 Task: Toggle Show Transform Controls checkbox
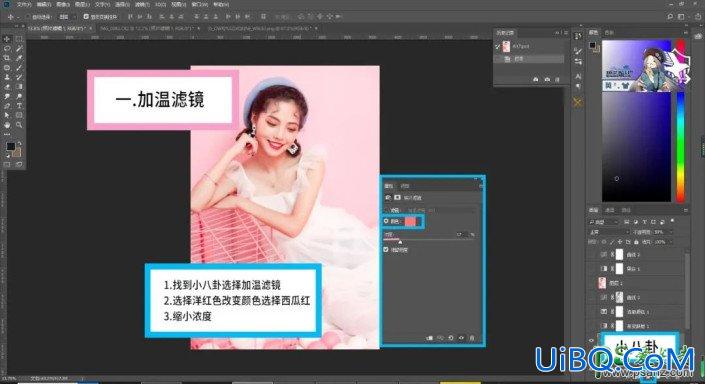click(86, 17)
